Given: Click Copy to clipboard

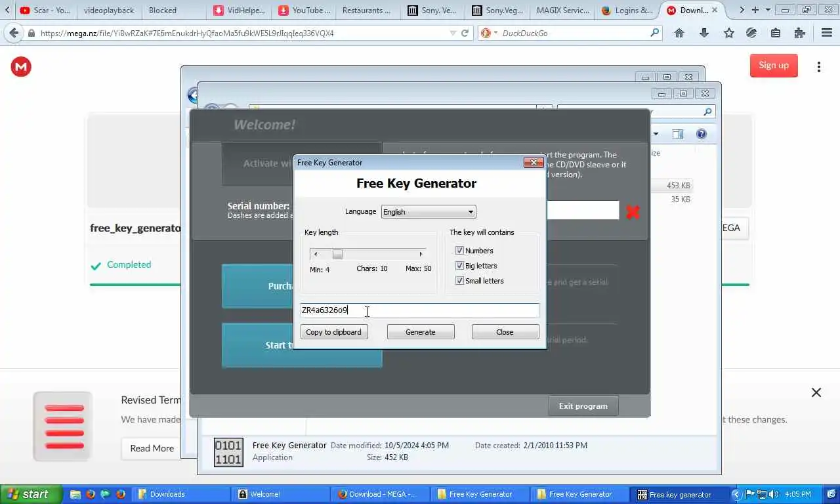Looking at the screenshot, I should click(333, 332).
